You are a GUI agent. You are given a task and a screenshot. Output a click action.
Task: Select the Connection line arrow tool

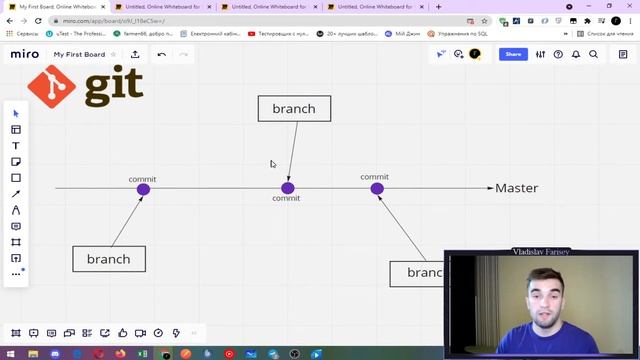coord(16,194)
